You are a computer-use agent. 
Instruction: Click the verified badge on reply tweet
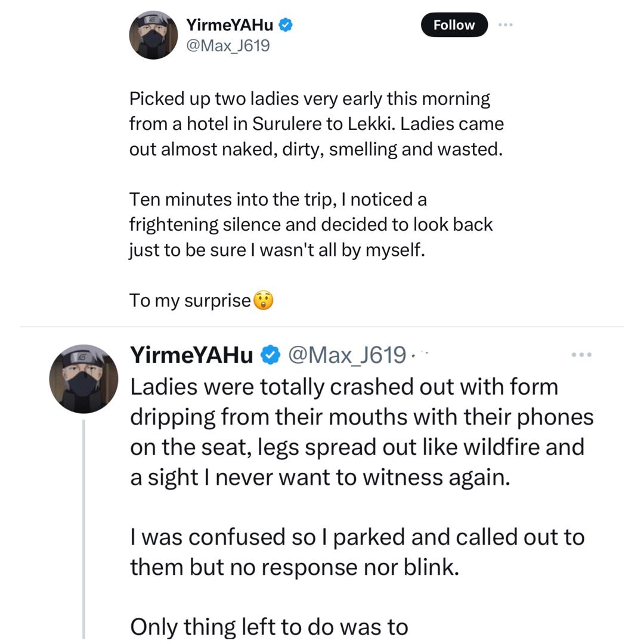(x=271, y=355)
